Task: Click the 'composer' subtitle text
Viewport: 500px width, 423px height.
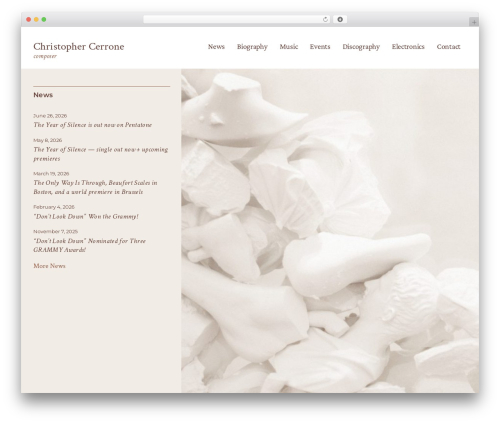Action: [x=45, y=56]
